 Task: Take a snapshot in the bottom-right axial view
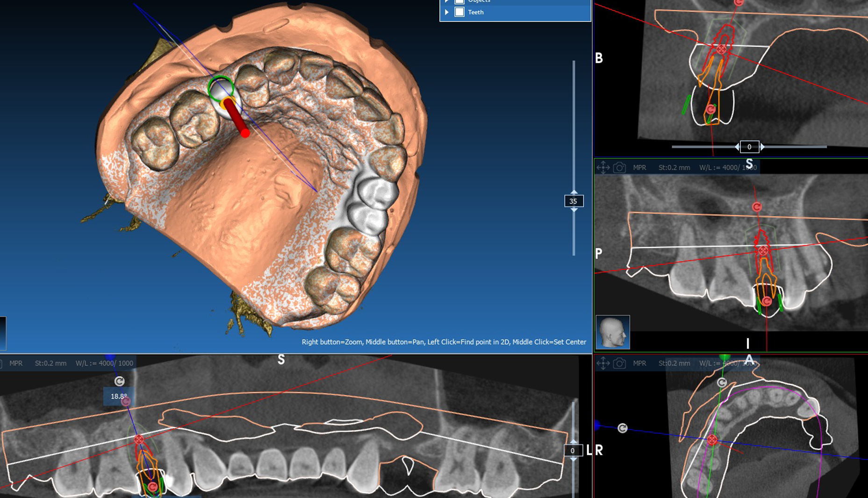coord(619,363)
